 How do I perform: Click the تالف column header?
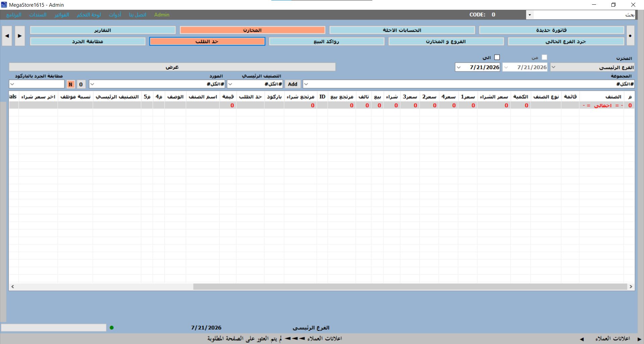coord(364,97)
